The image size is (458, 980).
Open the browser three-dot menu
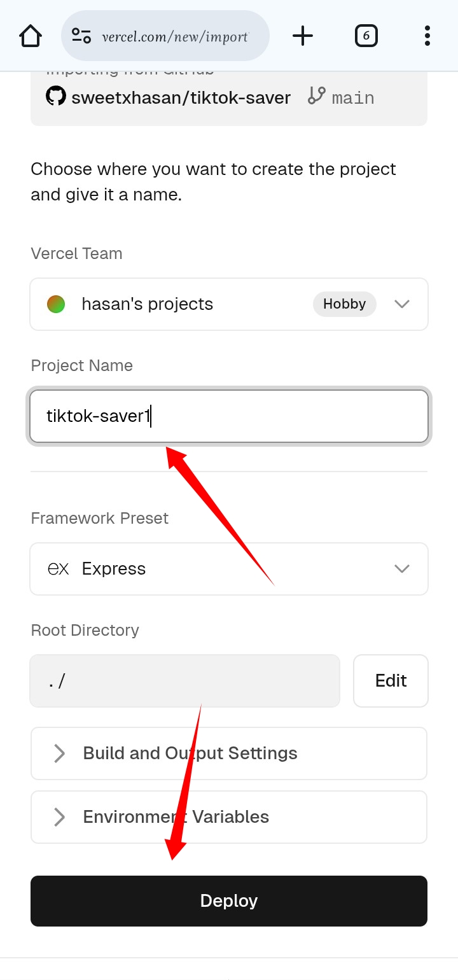pos(427,36)
